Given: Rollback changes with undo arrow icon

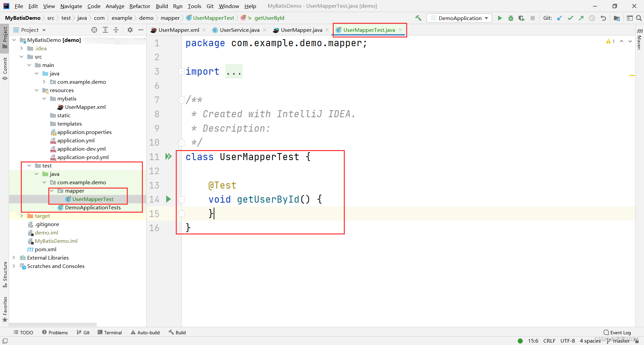Looking at the screenshot, I should pyautogui.click(x=603, y=18).
